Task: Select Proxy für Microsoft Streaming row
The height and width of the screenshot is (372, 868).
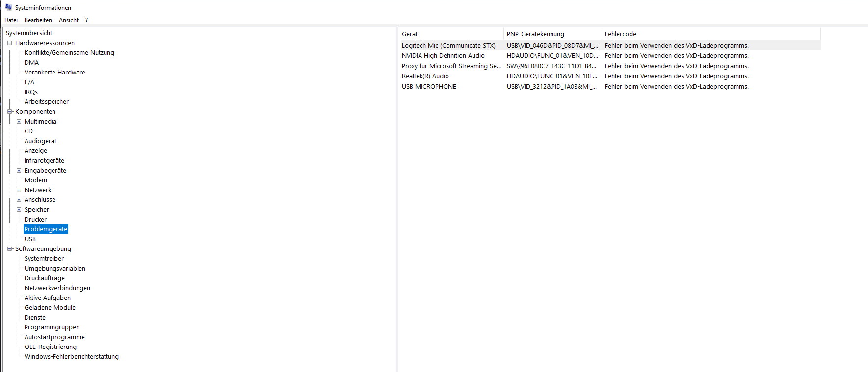Action: click(x=610, y=66)
